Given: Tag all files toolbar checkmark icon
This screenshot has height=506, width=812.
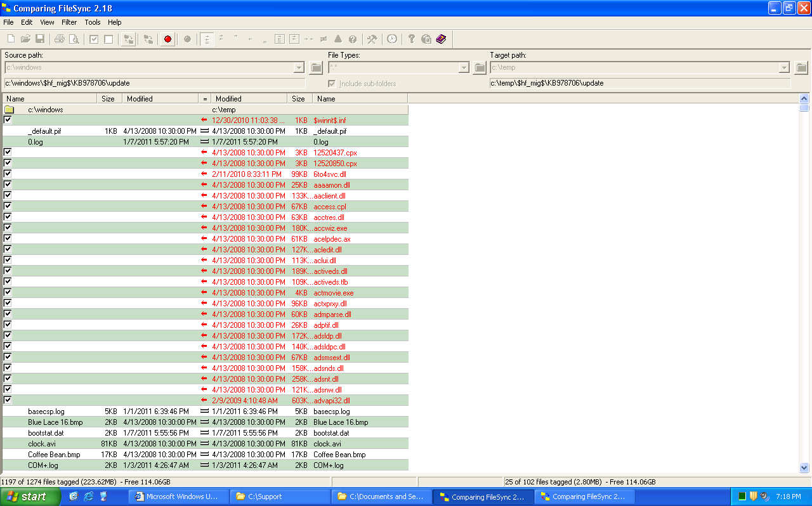Looking at the screenshot, I should (94, 39).
